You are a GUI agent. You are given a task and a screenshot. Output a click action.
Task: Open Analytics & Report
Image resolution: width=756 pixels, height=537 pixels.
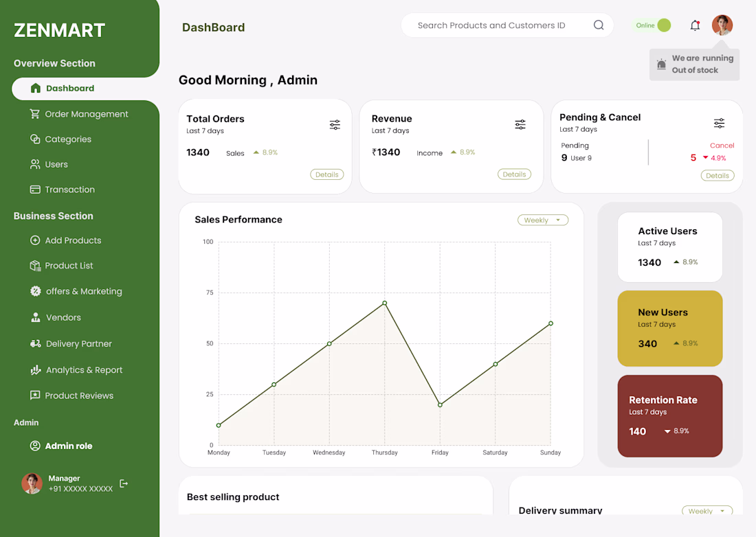[x=84, y=370]
